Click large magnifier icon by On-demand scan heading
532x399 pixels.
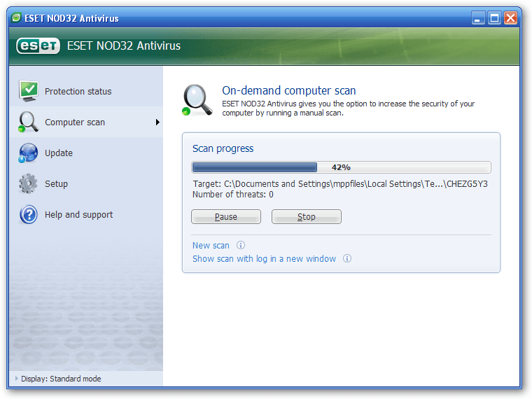[x=197, y=100]
